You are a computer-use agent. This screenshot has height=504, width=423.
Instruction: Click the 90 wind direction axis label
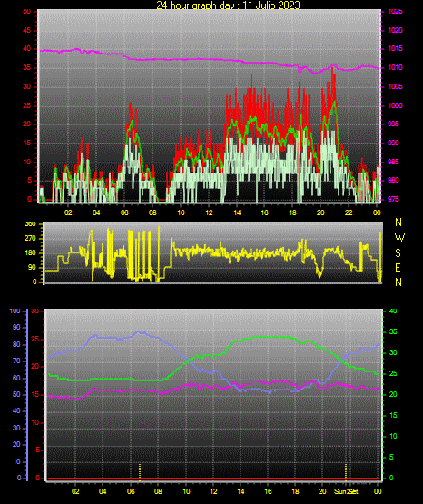tap(32, 268)
